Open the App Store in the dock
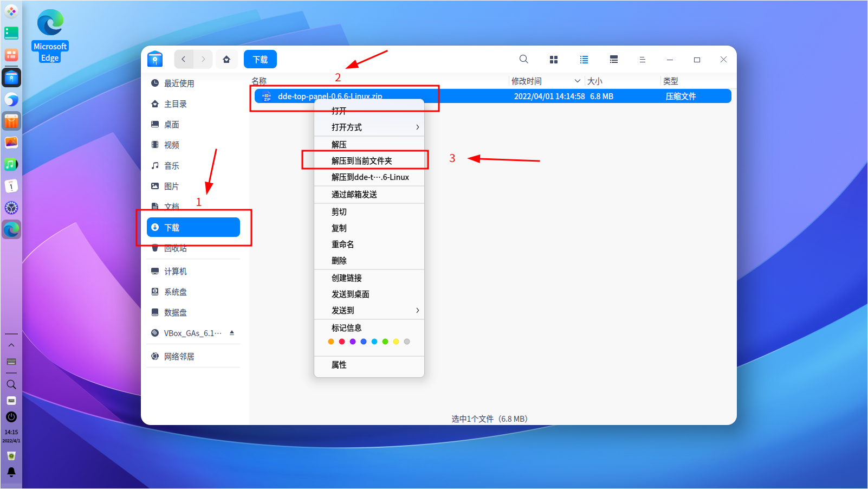The image size is (868, 489). (11, 121)
